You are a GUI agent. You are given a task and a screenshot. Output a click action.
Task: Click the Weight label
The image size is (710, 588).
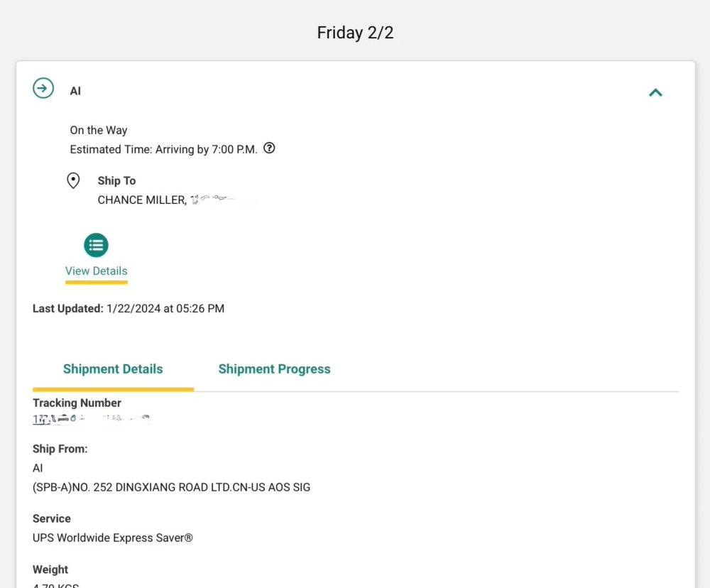click(x=50, y=570)
